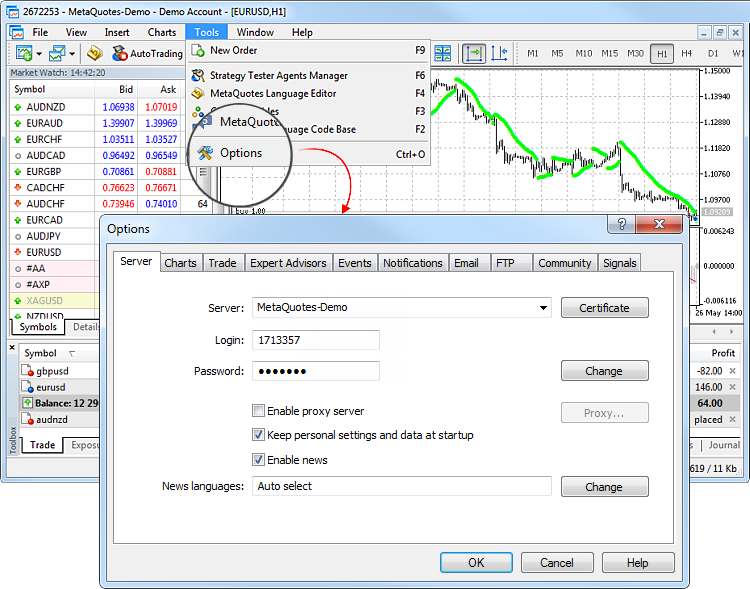
Task: Expand the New Chart dropdown arrow
Action: point(39,54)
